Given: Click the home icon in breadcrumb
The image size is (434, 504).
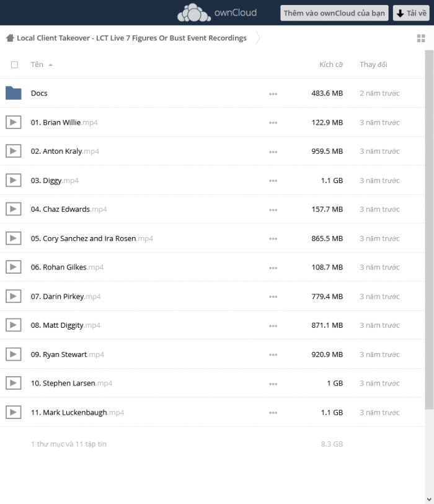Looking at the screenshot, I should pos(10,38).
